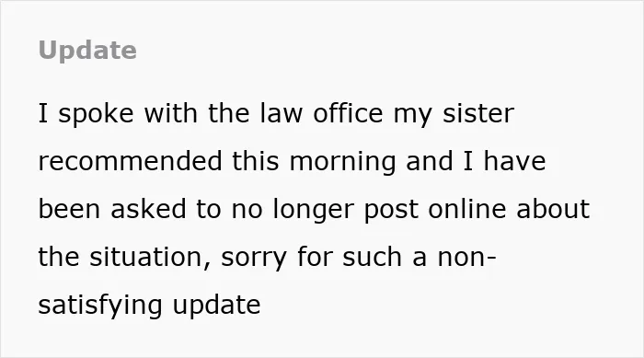Click the word "recommended"
This screenshot has width=644, height=358.
tap(131, 161)
